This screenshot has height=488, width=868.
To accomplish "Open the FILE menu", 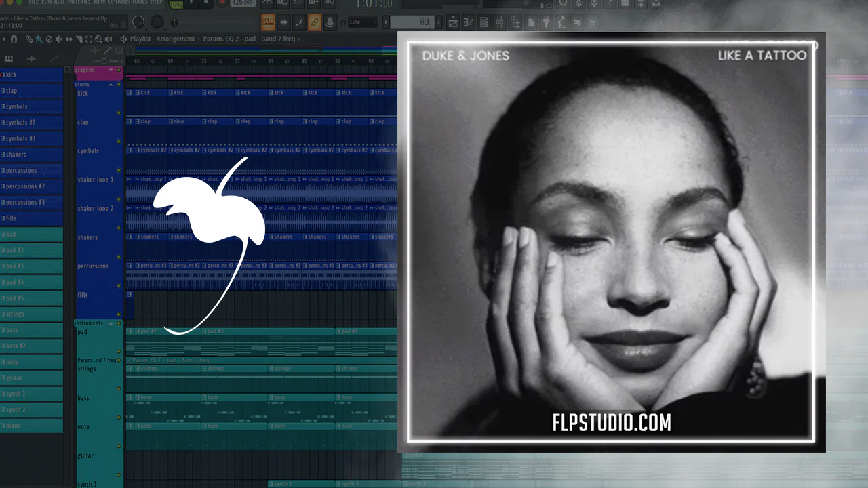I will point(34,3).
